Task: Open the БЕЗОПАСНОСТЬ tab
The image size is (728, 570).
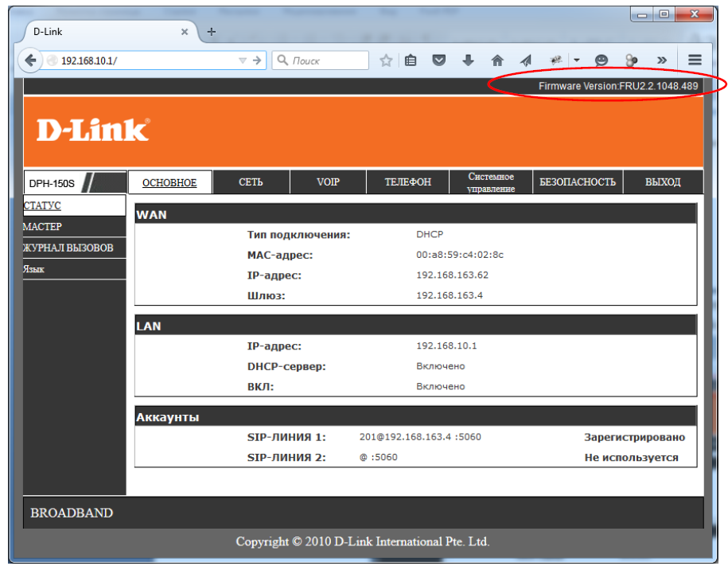Action: [x=578, y=182]
